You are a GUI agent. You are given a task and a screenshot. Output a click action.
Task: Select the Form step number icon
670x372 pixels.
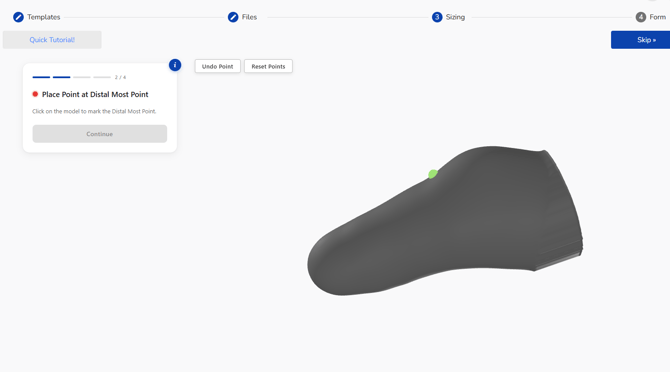point(641,17)
